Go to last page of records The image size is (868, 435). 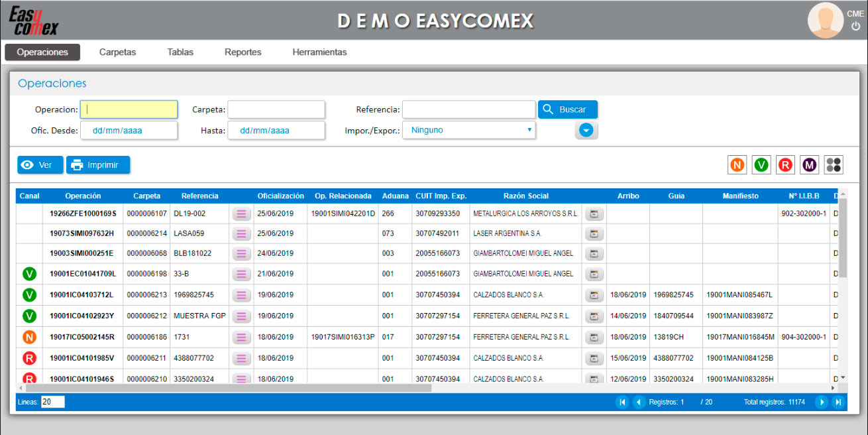click(838, 402)
